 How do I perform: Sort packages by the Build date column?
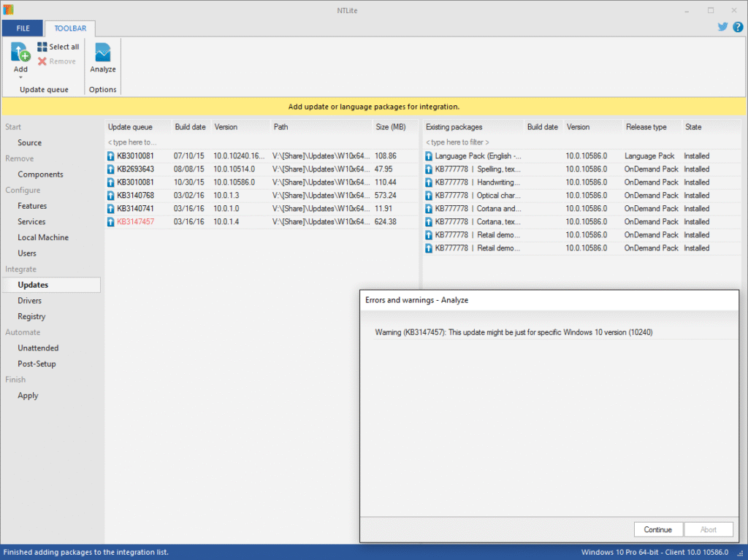click(x=190, y=126)
